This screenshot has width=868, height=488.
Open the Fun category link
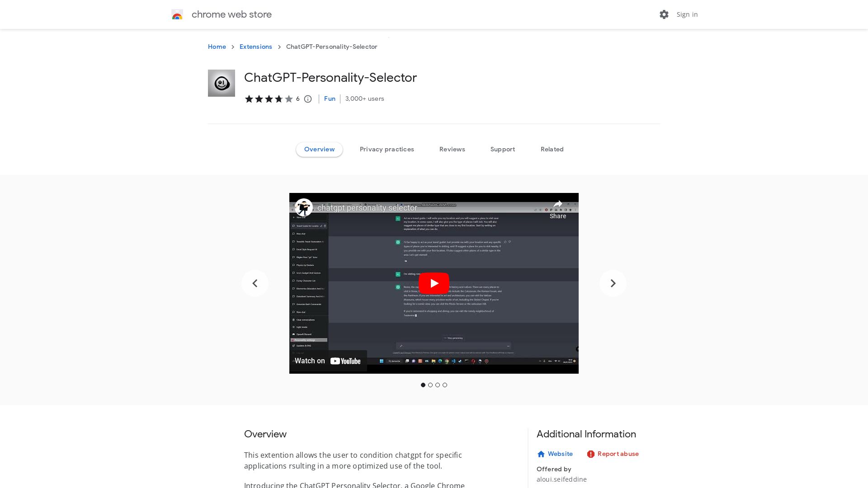coord(330,99)
